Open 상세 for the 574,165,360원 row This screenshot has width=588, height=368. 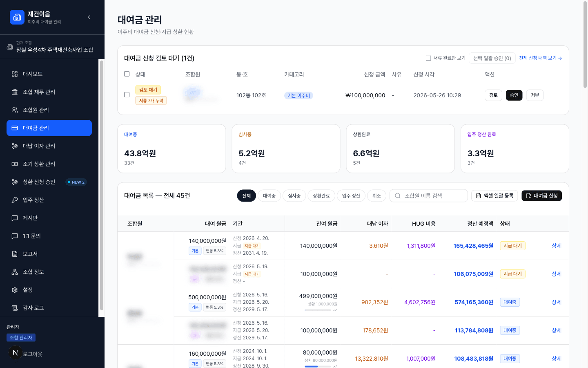pos(557,302)
